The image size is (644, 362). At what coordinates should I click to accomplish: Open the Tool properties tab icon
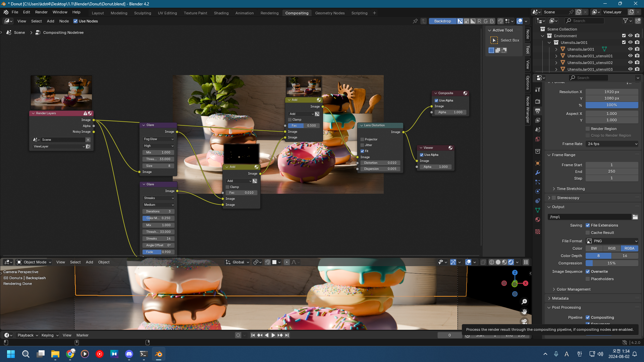coord(538,89)
